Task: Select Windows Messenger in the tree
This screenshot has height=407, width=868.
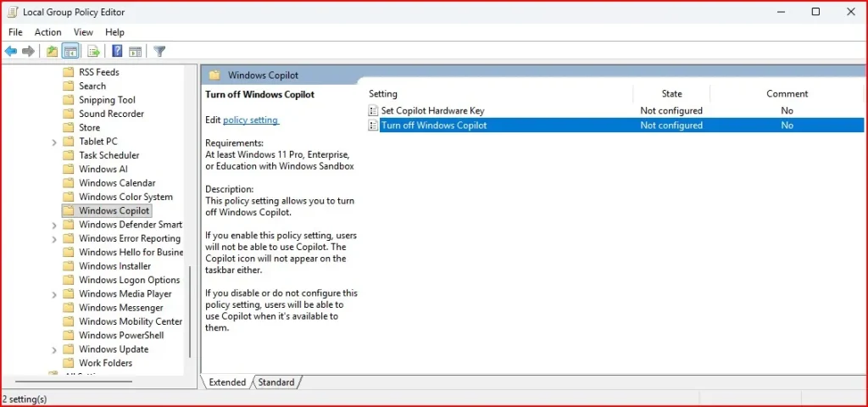Action: 120,307
